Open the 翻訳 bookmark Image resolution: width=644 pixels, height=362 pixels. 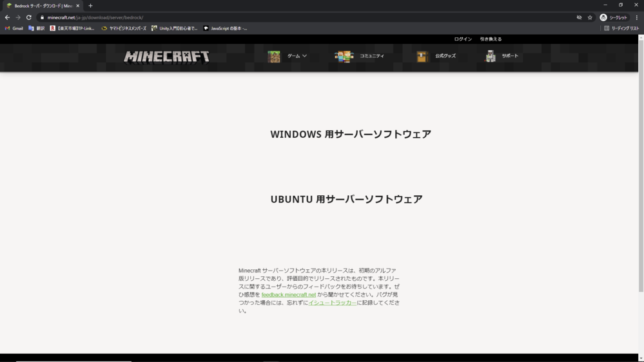tap(37, 28)
